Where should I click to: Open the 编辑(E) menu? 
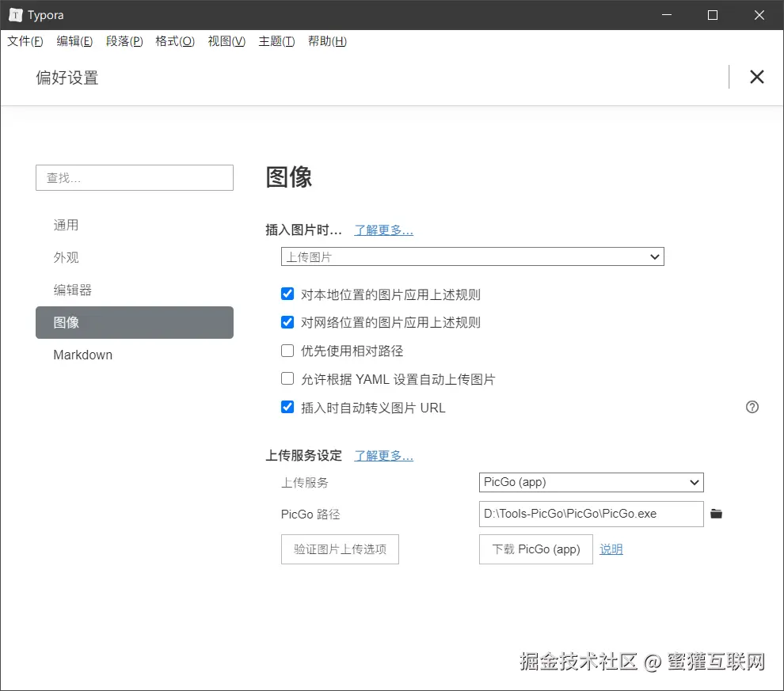pos(74,41)
